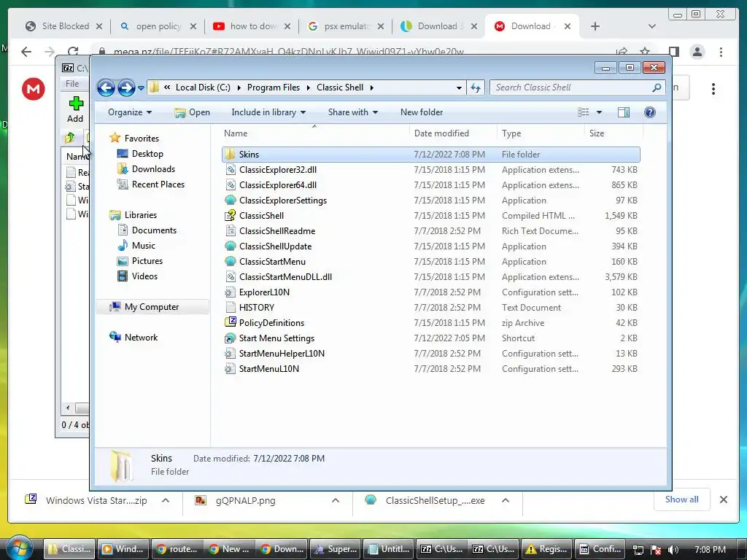Click Program Files in address breadcrumb
747x560 pixels.
tap(274, 87)
